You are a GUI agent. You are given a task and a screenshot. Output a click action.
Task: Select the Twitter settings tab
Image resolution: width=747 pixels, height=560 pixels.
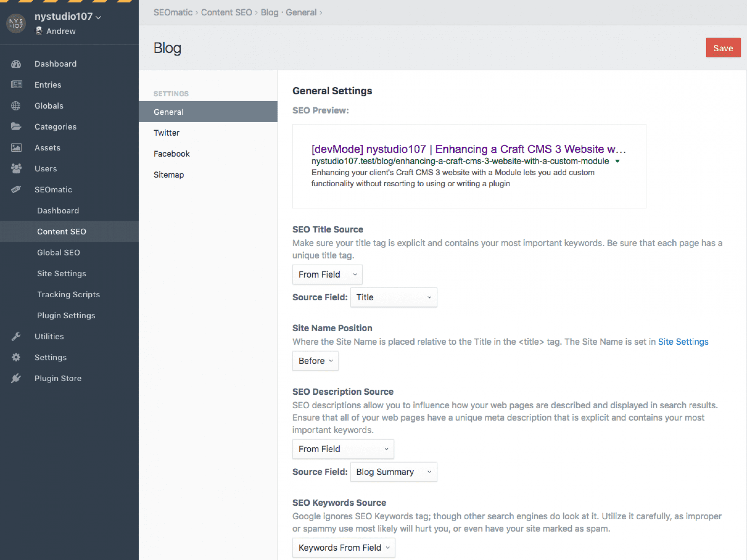click(x=208, y=133)
